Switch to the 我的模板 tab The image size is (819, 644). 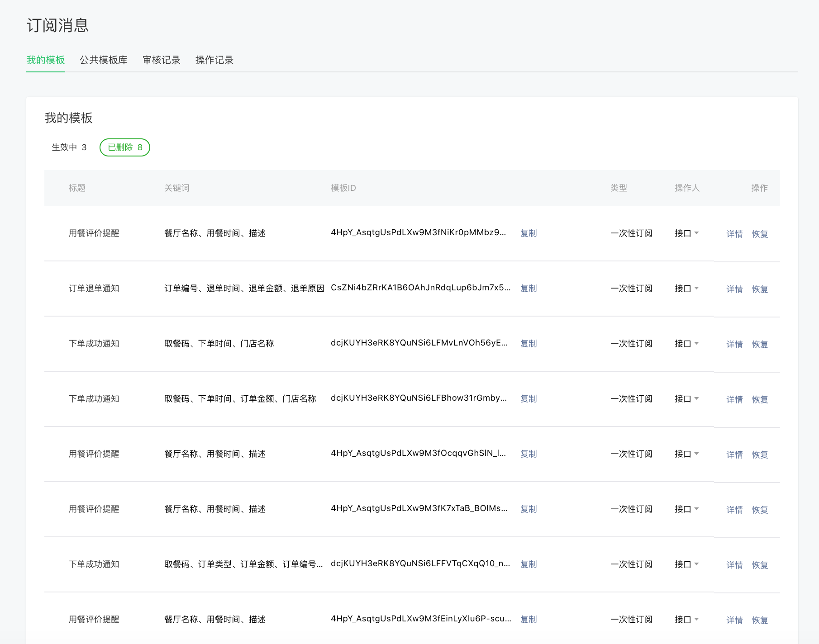46,60
